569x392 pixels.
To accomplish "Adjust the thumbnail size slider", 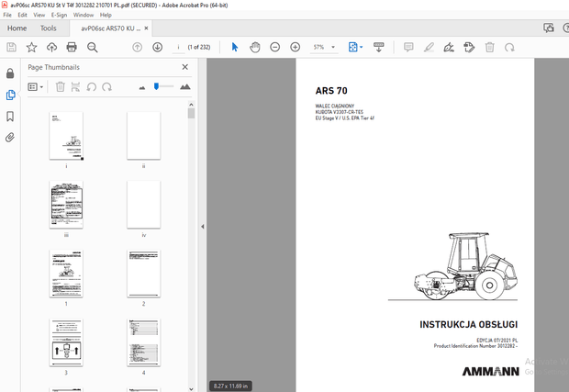I will pos(156,86).
